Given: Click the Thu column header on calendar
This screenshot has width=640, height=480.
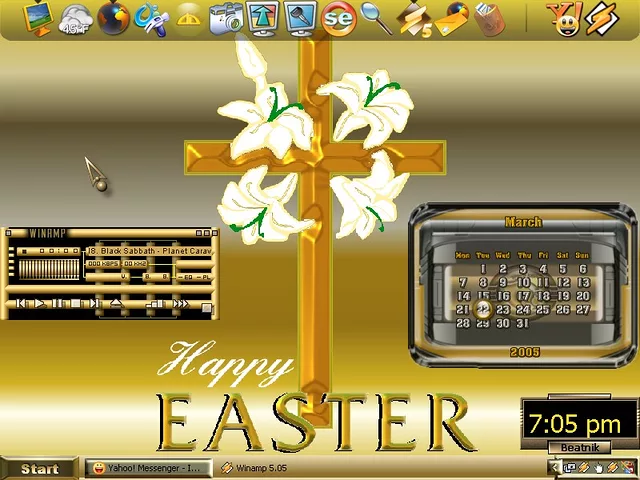Looking at the screenshot, I should click(x=524, y=255).
